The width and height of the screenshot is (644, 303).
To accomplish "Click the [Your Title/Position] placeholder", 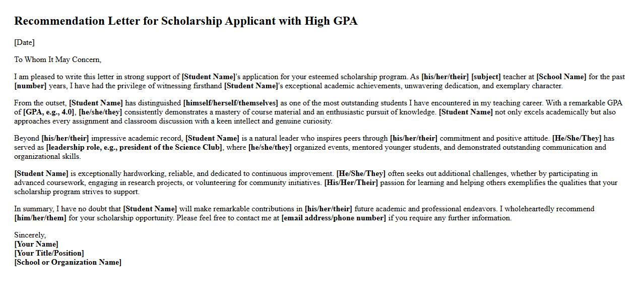I will pos(49,253).
